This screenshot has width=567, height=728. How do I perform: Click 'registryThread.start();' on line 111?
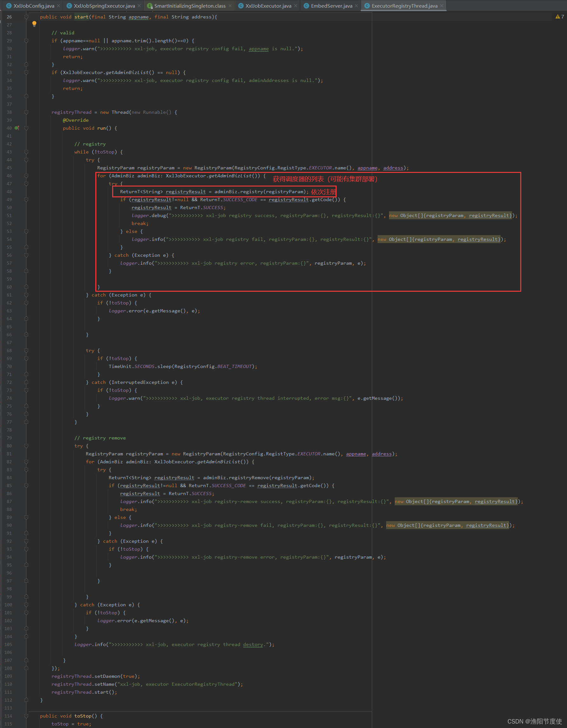point(84,692)
